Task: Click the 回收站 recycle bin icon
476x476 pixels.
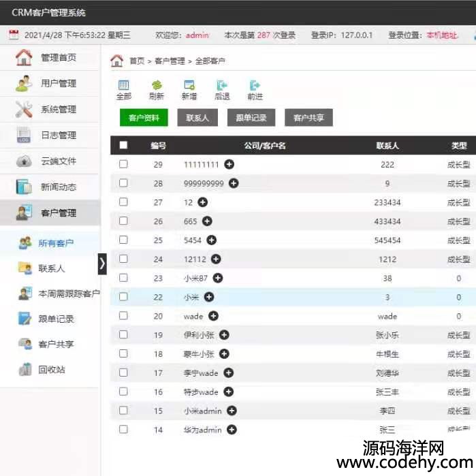Action: 25,369
